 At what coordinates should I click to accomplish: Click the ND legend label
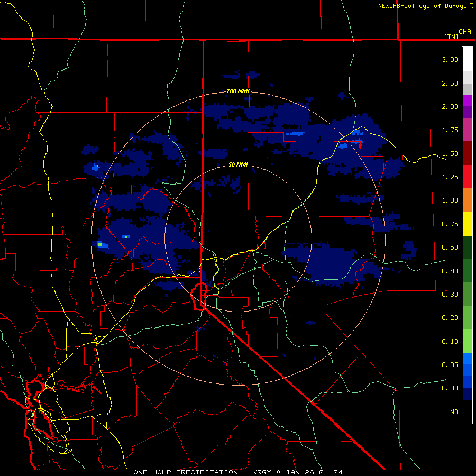point(454,411)
